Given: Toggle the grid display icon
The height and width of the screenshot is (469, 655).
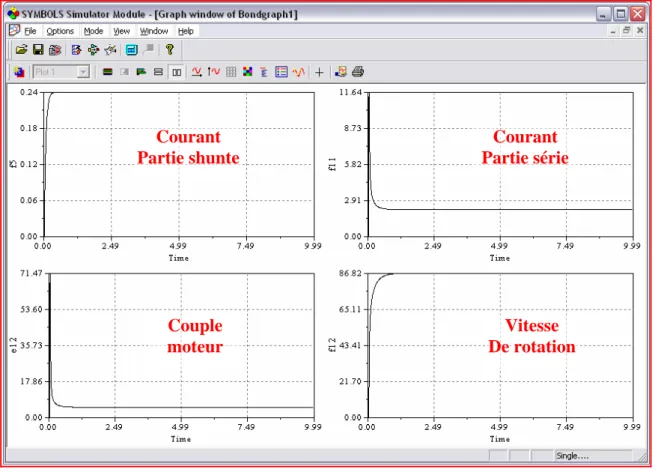Looking at the screenshot, I should (231, 72).
